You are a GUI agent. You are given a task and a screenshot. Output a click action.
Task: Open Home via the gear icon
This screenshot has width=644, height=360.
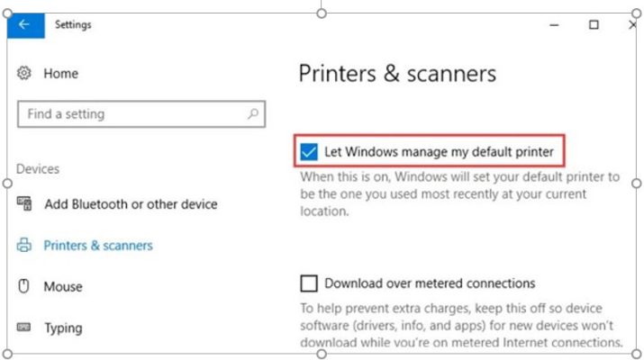point(23,73)
